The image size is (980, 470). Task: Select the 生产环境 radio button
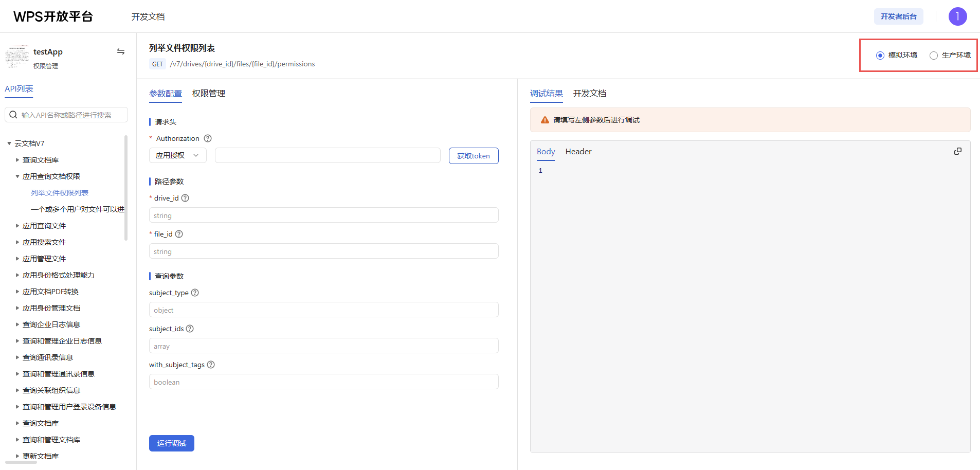[x=934, y=56]
